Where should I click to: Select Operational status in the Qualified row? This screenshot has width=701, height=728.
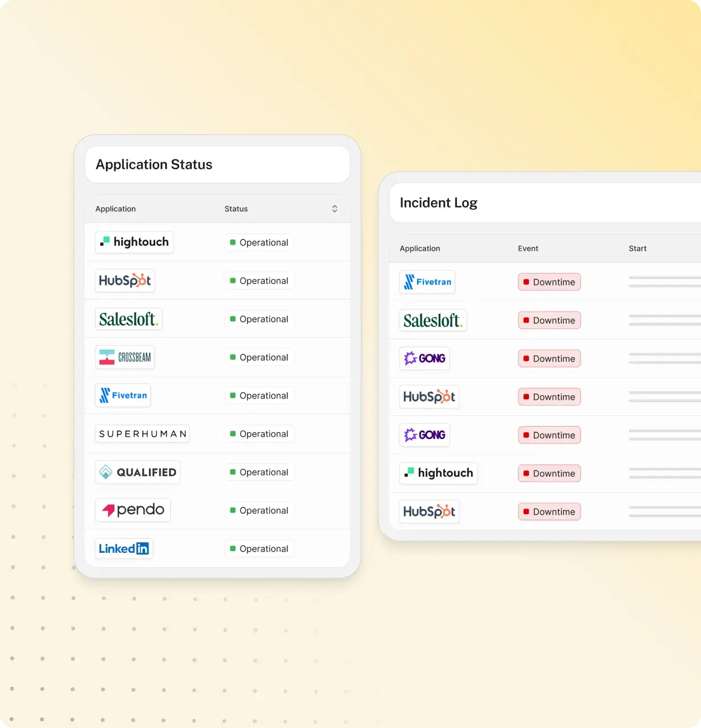pyautogui.click(x=259, y=472)
